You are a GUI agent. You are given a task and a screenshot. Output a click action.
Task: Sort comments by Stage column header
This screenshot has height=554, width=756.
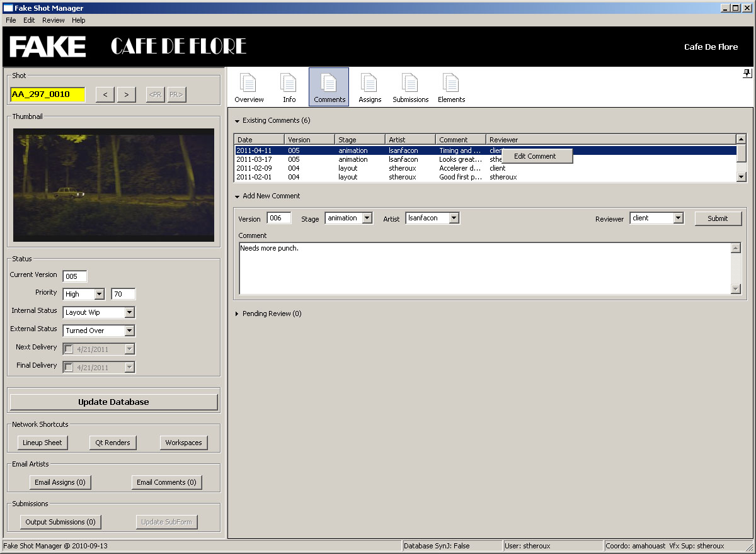coord(360,140)
